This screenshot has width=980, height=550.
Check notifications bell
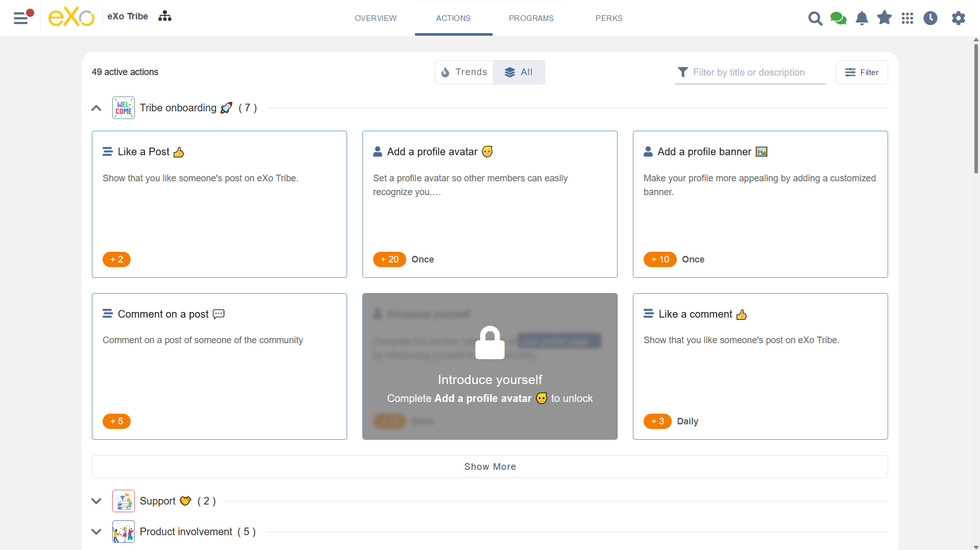click(x=862, y=18)
